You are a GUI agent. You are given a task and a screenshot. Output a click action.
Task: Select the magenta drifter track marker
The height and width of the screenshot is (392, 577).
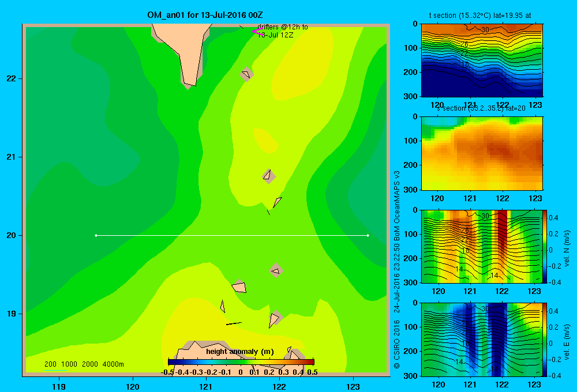[257, 31]
